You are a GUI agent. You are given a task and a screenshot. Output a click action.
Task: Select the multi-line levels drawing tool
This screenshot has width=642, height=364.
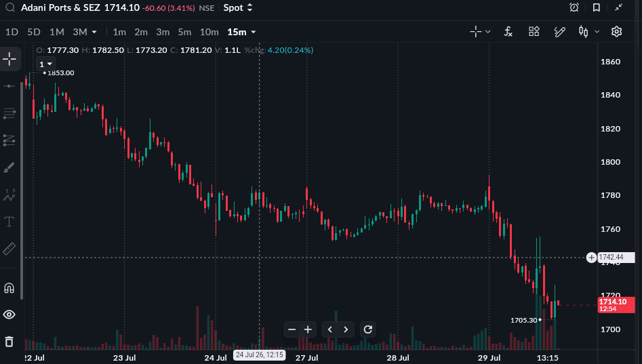(9, 114)
